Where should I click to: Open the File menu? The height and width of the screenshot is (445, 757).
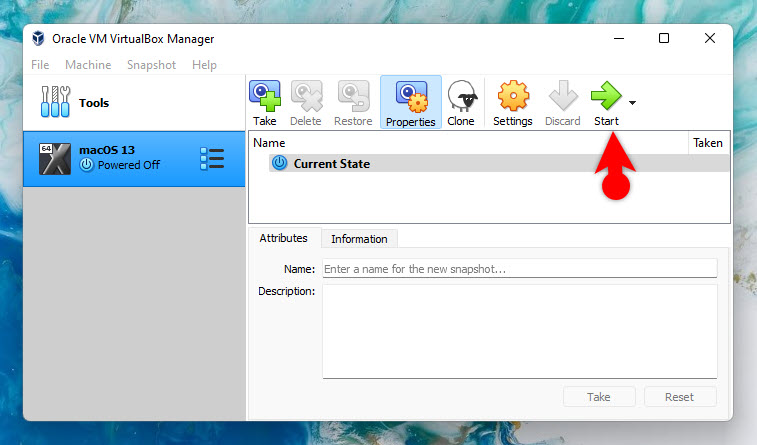click(x=40, y=65)
